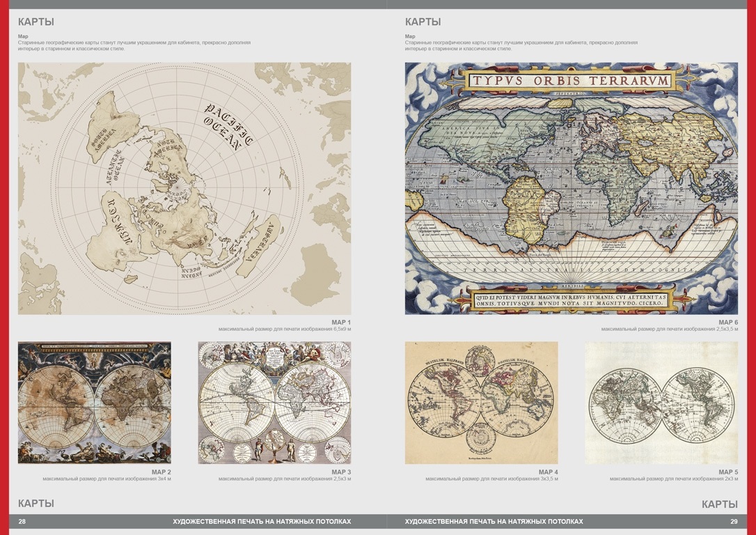Click the MAP 5 caption label
Image resolution: width=756 pixels, height=535 pixels.
tap(727, 472)
